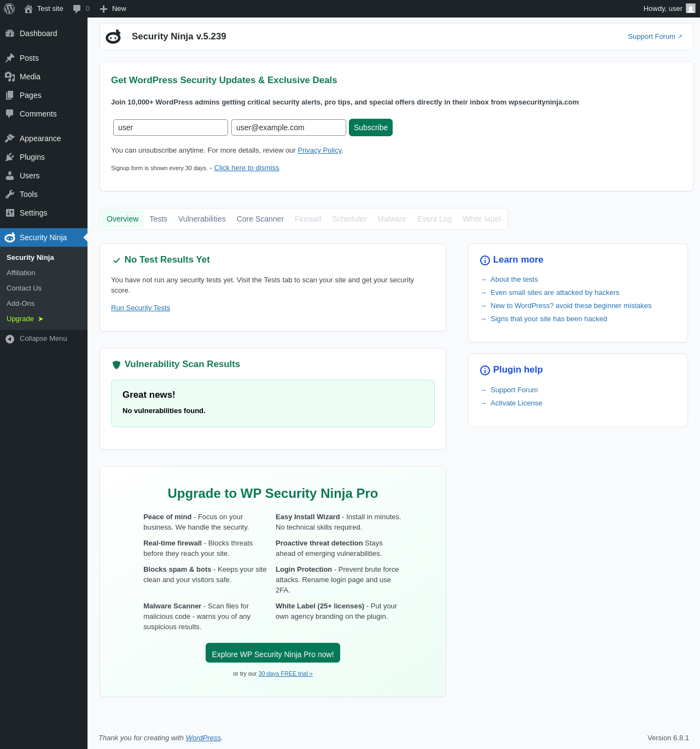Click the Posts pushpin icon
Viewport: 700px width, 749px height.
(10, 58)
